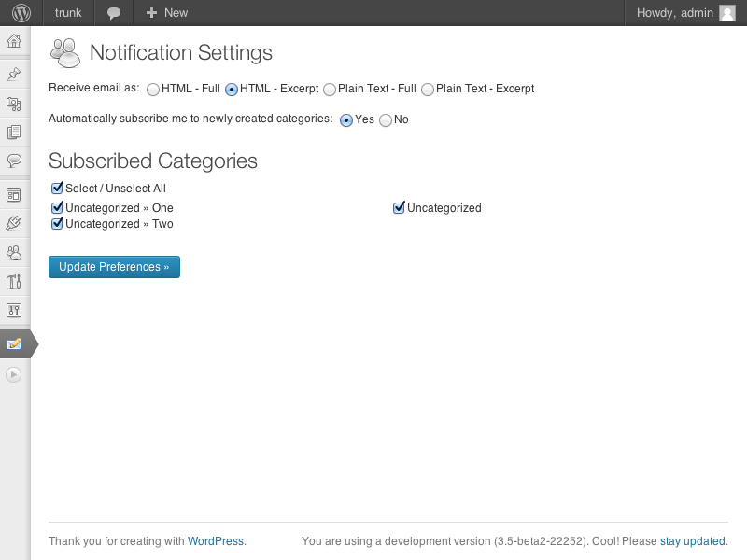Open the trunk site menu
747x560 pixels.
68,13
